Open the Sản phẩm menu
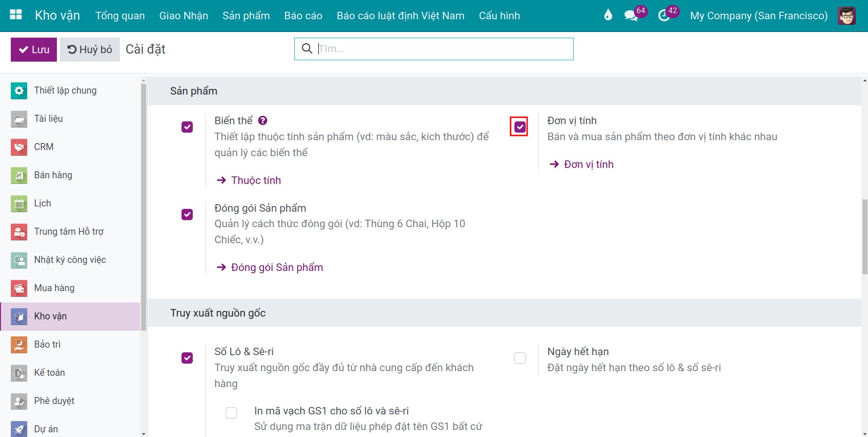 [246, 16]
